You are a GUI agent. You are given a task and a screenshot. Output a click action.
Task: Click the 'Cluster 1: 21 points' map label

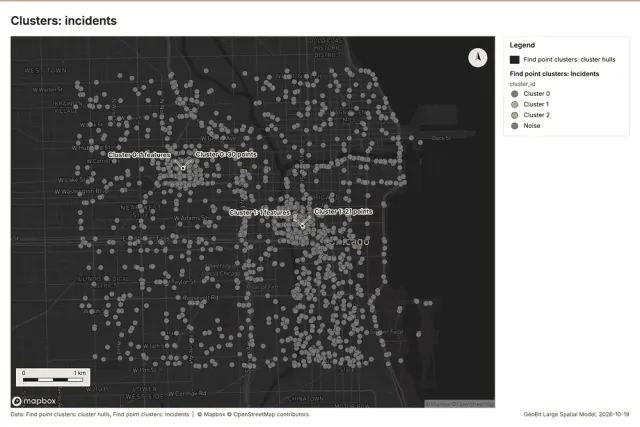pos(343,211)
